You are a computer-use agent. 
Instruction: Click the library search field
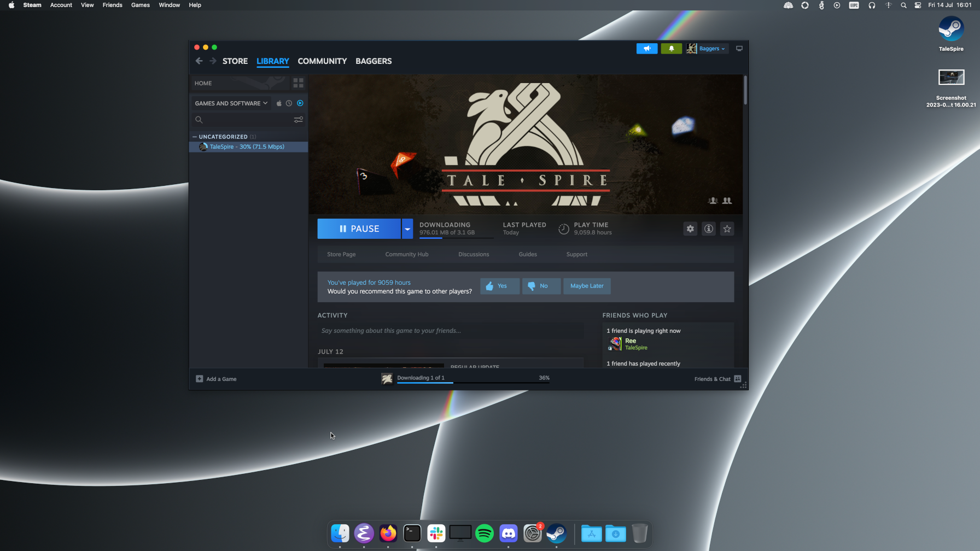[249, 120]
